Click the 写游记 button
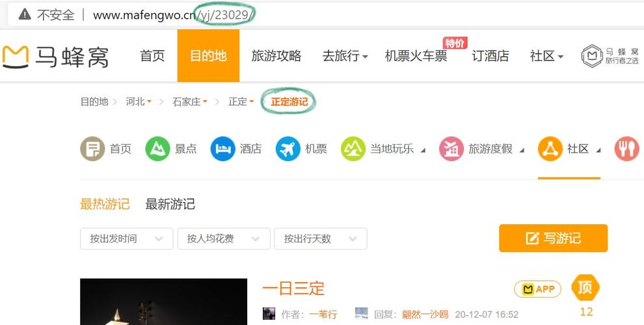Viewport: 644px width, 325px height. [x=553, y=238]
